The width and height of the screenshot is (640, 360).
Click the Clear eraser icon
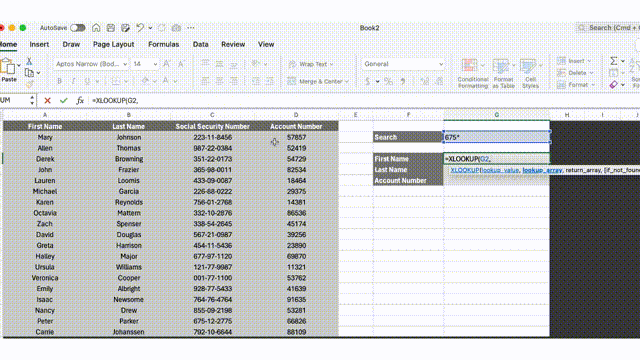pos(613,84)
